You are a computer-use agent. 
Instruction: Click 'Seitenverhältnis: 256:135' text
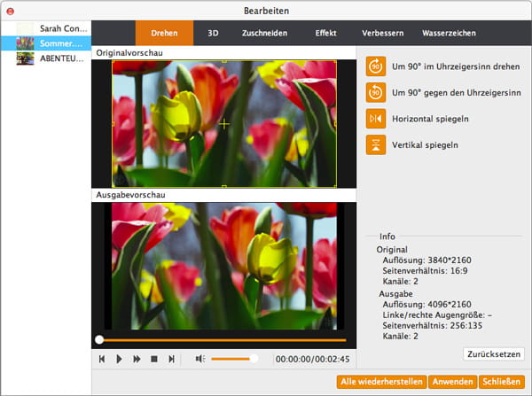[433, 325]
